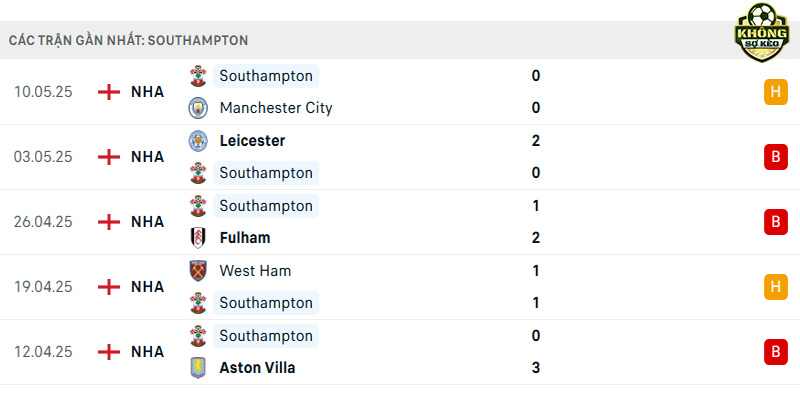Open the Leicester team link

pyautogui.click(x=253, y=141)
